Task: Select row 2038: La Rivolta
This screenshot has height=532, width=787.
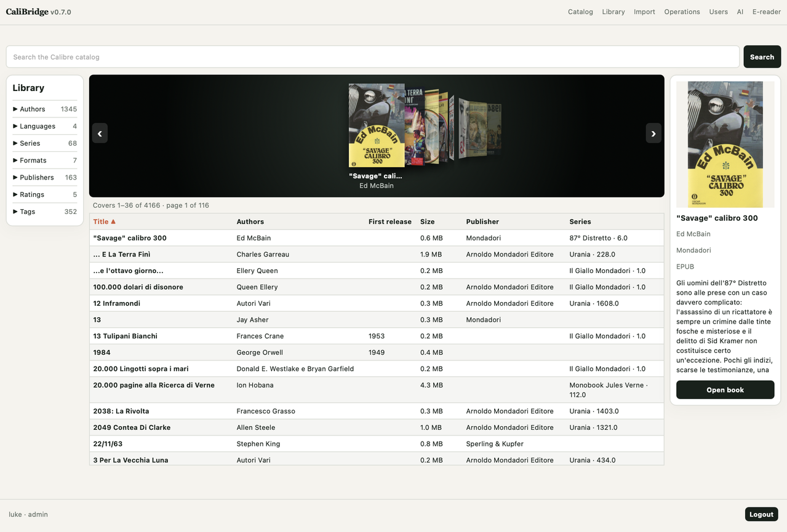Action: tap(377, 411)
